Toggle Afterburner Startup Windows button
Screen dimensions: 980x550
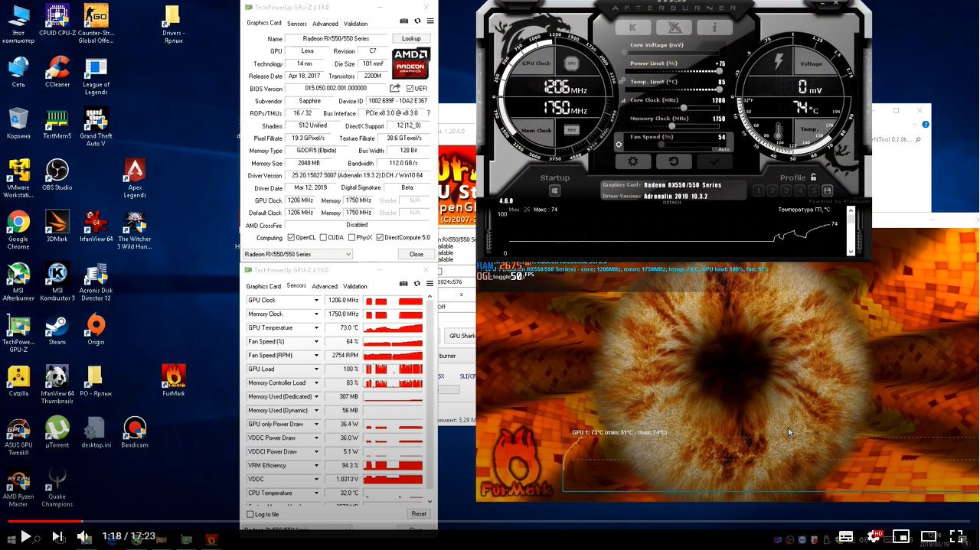(555, 190)
